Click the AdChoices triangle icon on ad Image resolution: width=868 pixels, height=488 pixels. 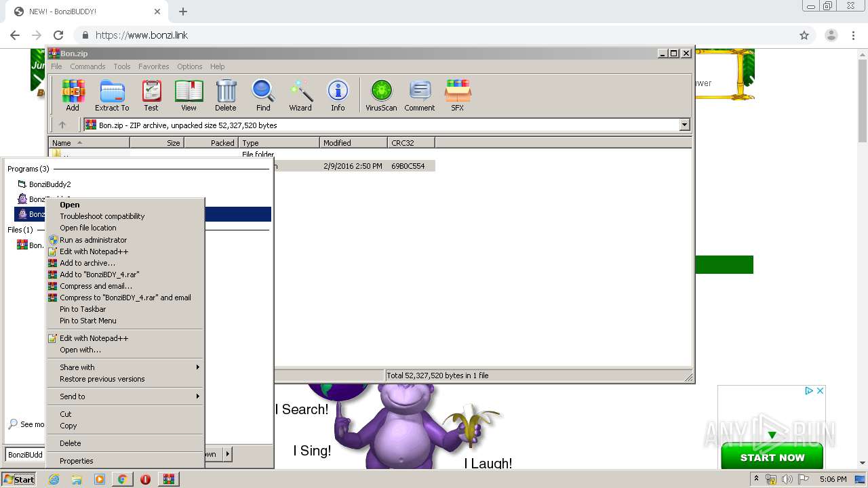point(809,390)
